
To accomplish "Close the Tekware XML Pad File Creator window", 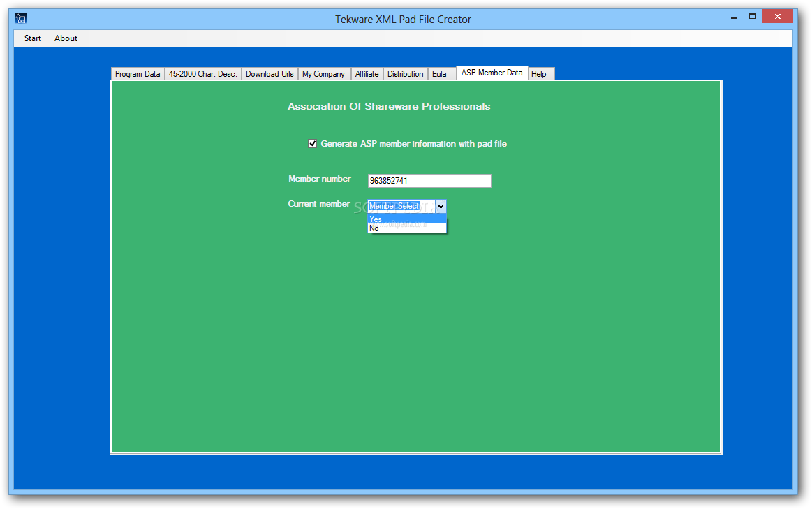I will [777, 17].
